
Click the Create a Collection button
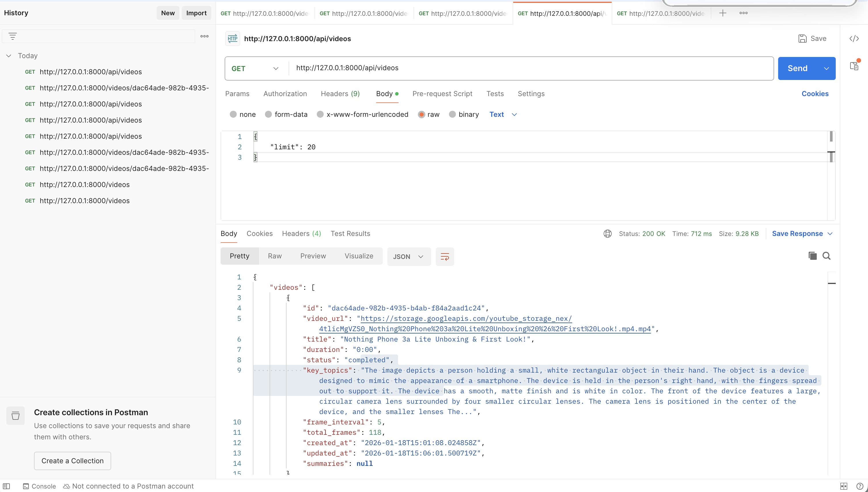coord(72,461)
